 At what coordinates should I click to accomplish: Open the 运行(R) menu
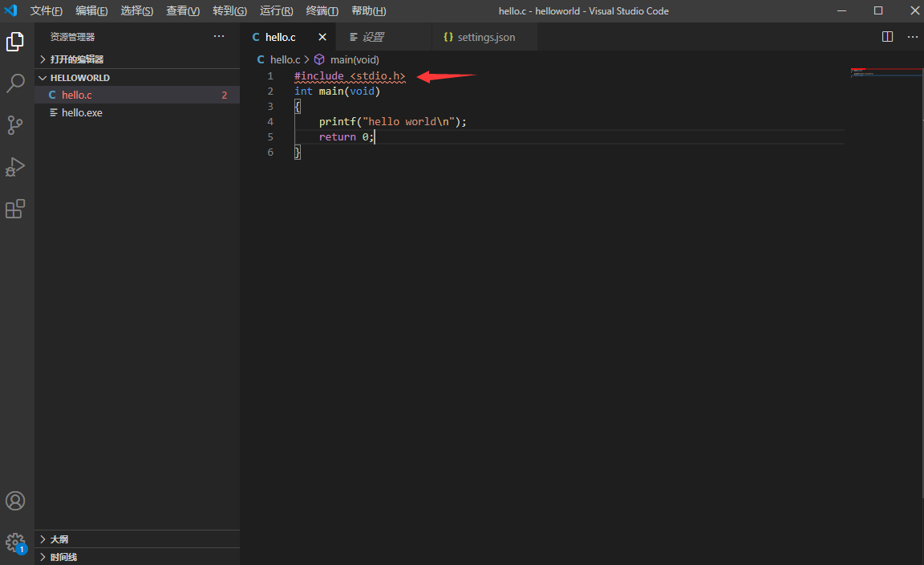(277, 10)
